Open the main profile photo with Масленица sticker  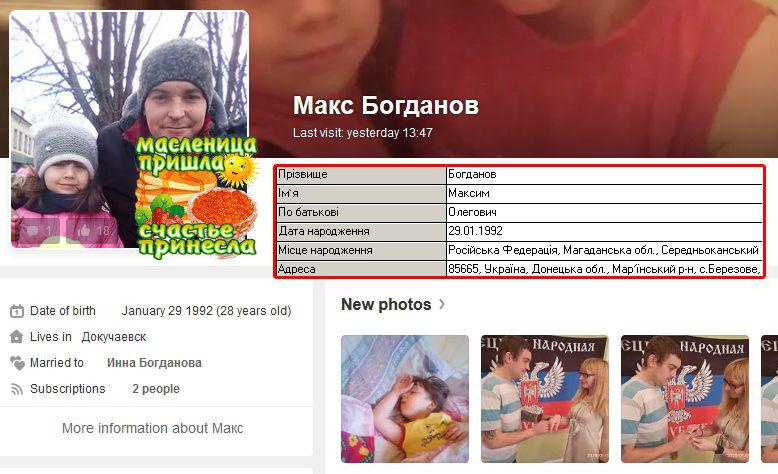tap(130, 130)
